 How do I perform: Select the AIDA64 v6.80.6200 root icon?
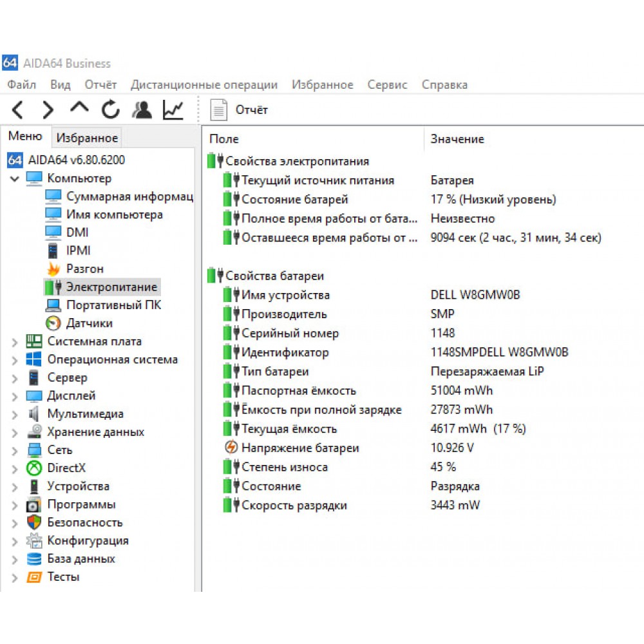tap(15, 160)
